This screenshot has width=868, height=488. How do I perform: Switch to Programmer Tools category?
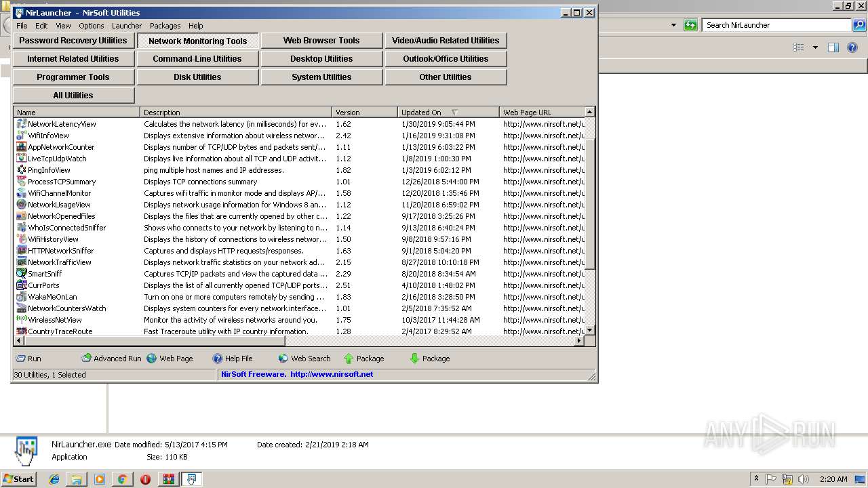tap(73, 77)
